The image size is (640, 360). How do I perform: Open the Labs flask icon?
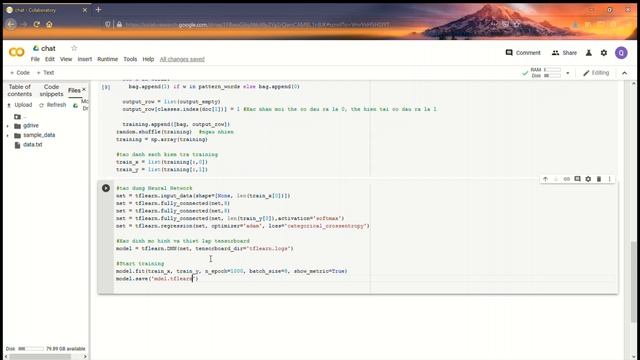589,53
